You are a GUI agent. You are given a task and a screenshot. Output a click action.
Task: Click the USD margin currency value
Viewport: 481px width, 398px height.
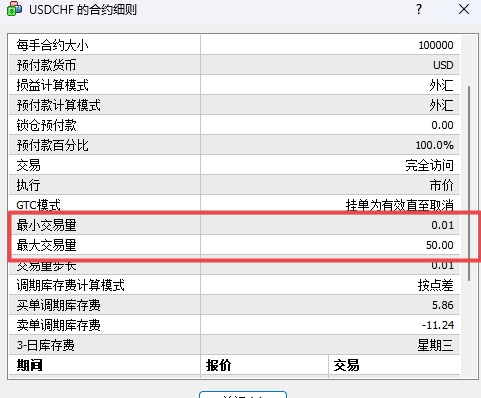click(x=443, y=65)
